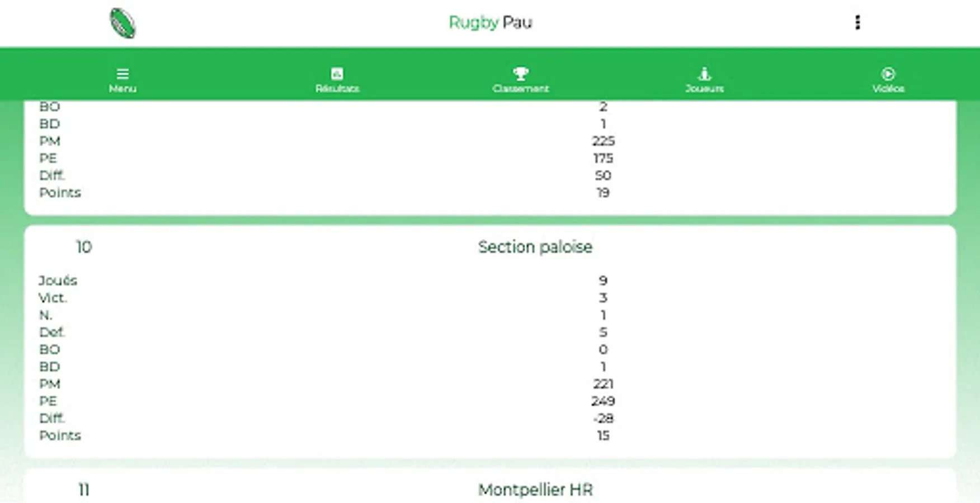Open the Résultats scoreboard icon

pyautogui.click(x=337, y=74)
